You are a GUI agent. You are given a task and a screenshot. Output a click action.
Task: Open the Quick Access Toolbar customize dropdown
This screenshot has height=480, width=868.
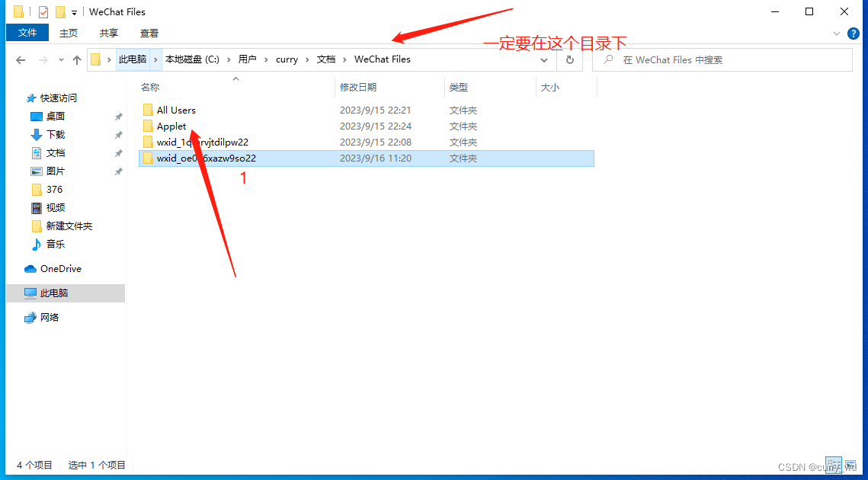(74, 13)
